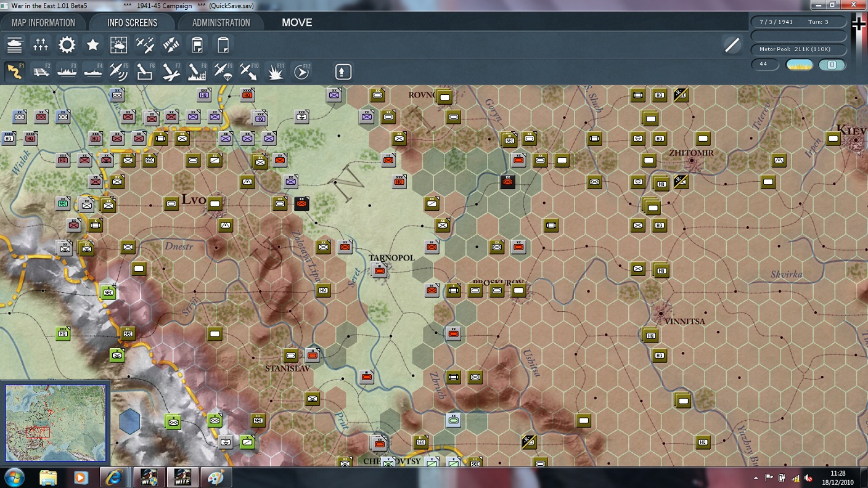Click the 44 admin points indicator
This screenshot has height=488, width=868.
click(x=765, y=65)
